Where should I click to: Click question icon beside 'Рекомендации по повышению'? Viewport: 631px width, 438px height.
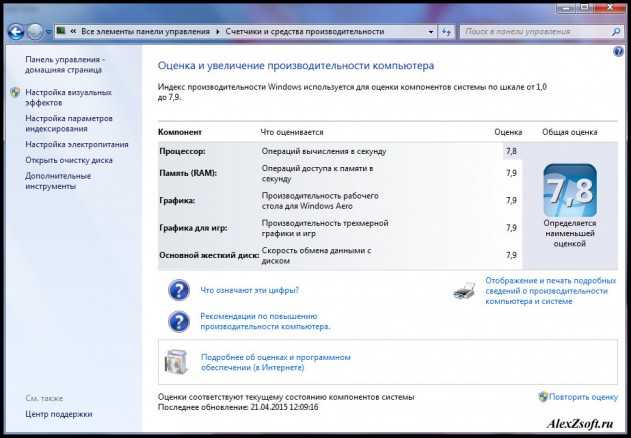(x=179, y=321)
